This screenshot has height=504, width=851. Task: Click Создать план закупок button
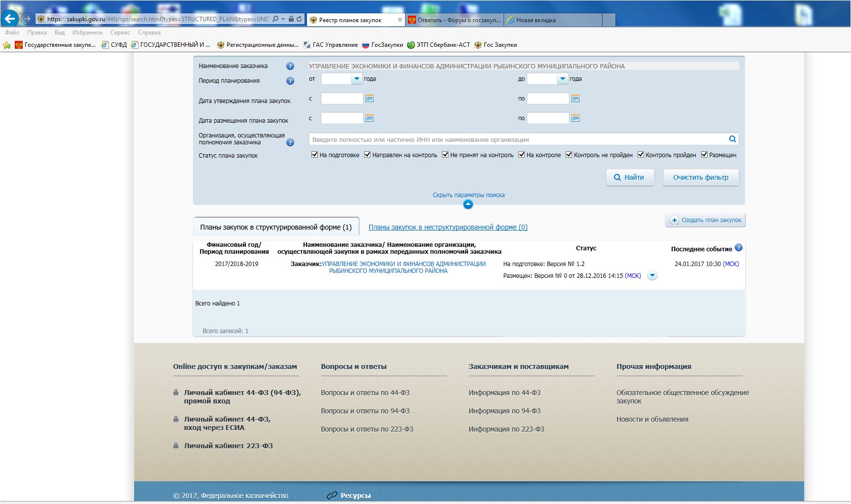tap(705, 220)
